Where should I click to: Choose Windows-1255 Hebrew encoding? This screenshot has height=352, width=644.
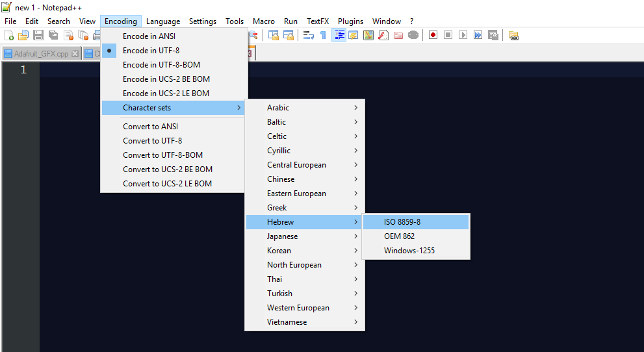416,251
